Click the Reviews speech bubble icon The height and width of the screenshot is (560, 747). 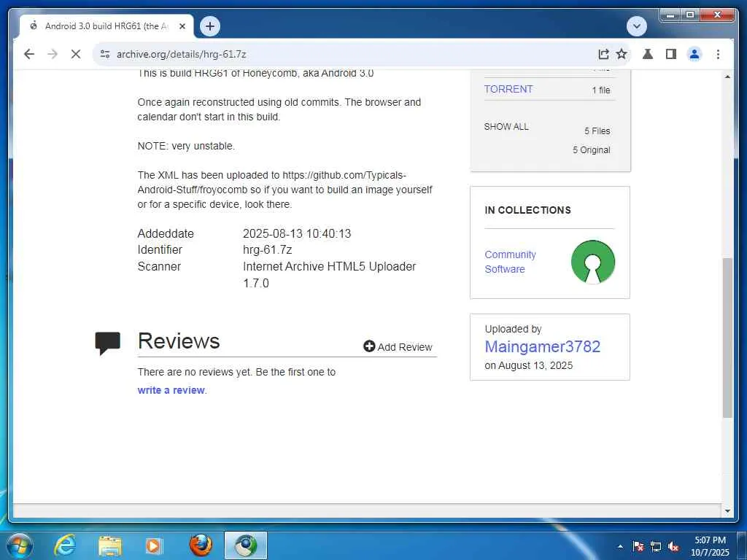(x=108, y=343)
